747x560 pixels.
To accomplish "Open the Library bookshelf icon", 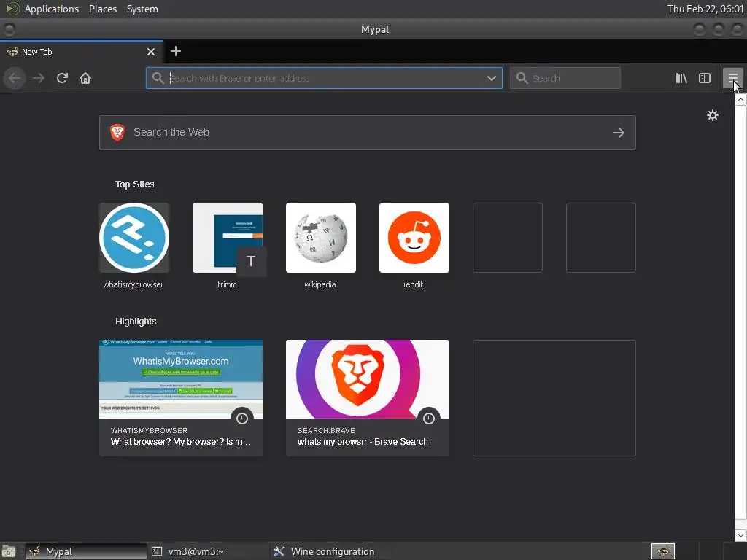I will click(681, 78).
